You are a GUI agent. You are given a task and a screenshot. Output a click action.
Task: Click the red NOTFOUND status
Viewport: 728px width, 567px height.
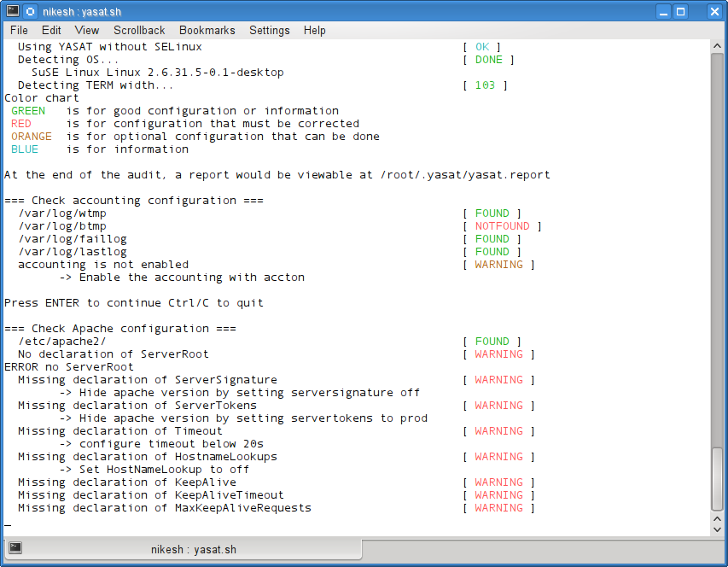(503, 226)
